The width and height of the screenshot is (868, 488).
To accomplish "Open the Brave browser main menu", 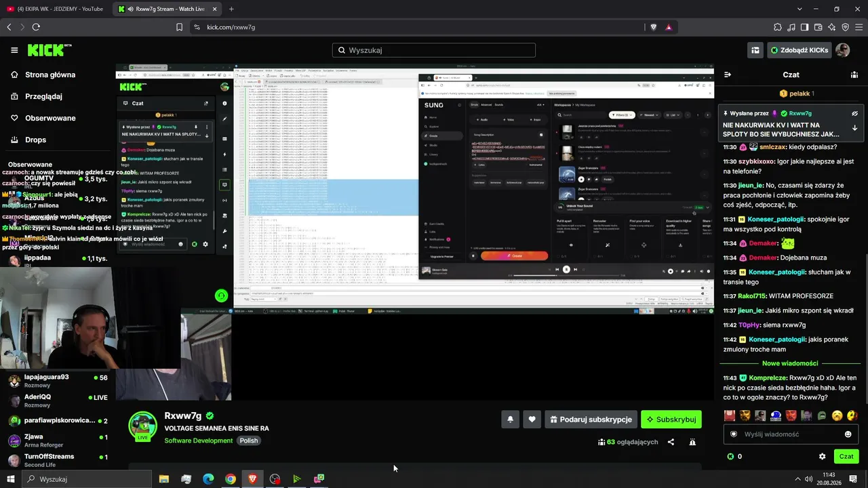I will [x=859, y=27].
